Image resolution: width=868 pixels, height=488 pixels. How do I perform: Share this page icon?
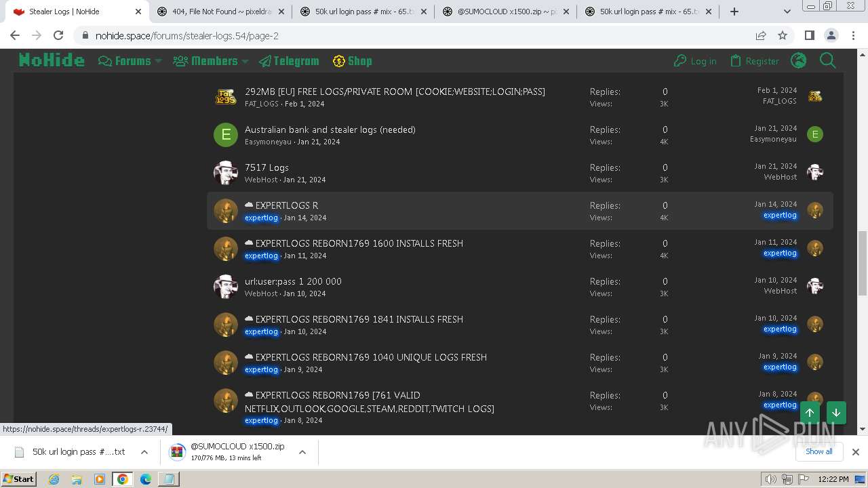(761, 35)
